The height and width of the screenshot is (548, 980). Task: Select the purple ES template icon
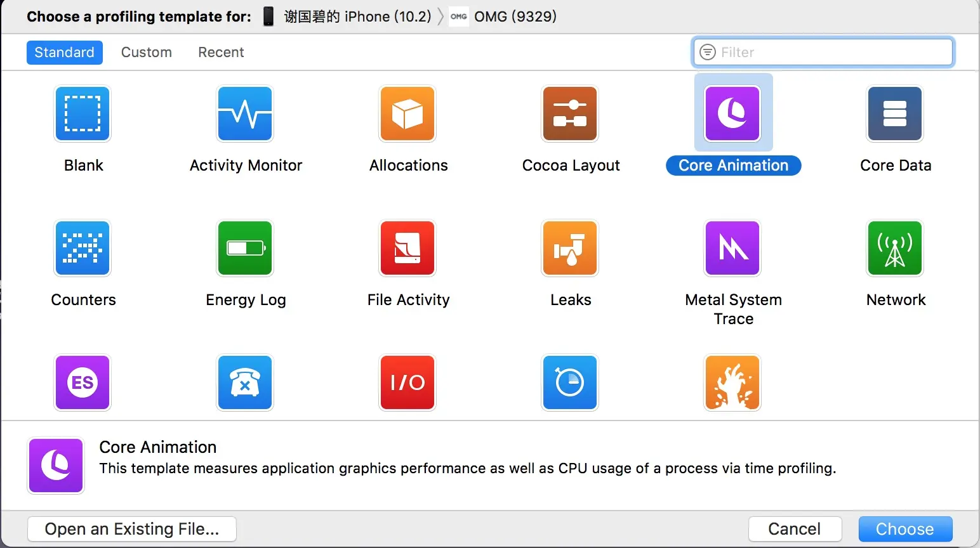click(83, 382)
